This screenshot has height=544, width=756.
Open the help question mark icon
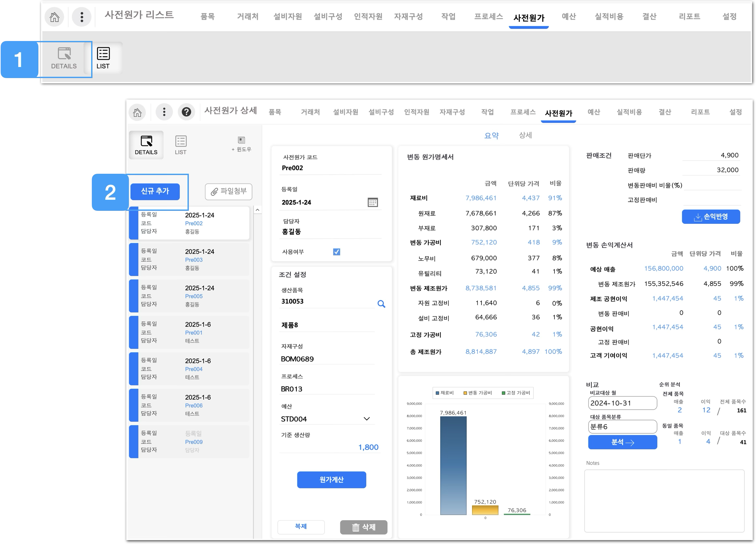click(186, 112)
